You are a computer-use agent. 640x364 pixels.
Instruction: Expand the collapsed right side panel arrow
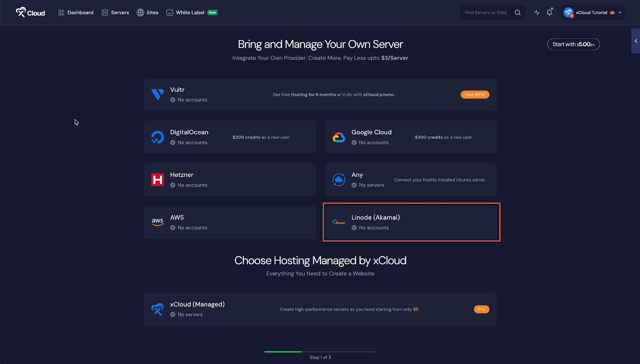(636, 41)
